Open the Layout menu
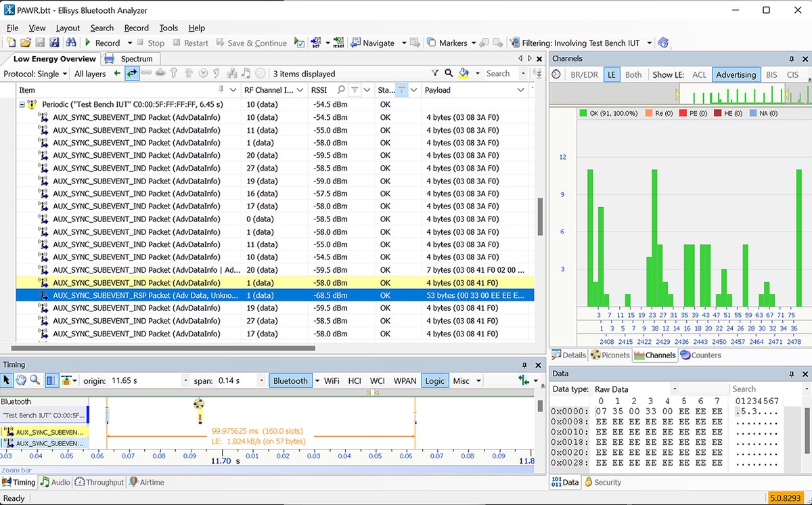 68,28
